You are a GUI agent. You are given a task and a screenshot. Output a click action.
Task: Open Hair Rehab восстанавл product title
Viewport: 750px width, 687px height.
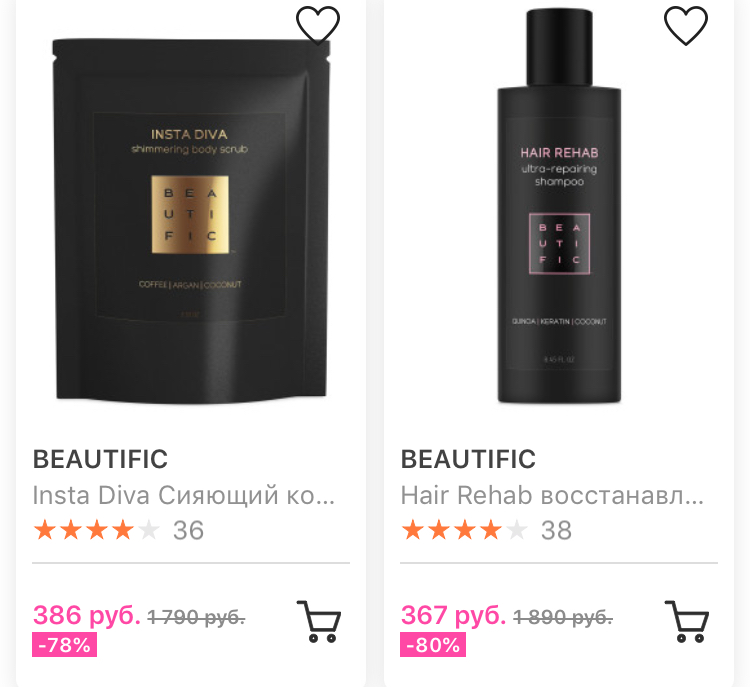552,495
